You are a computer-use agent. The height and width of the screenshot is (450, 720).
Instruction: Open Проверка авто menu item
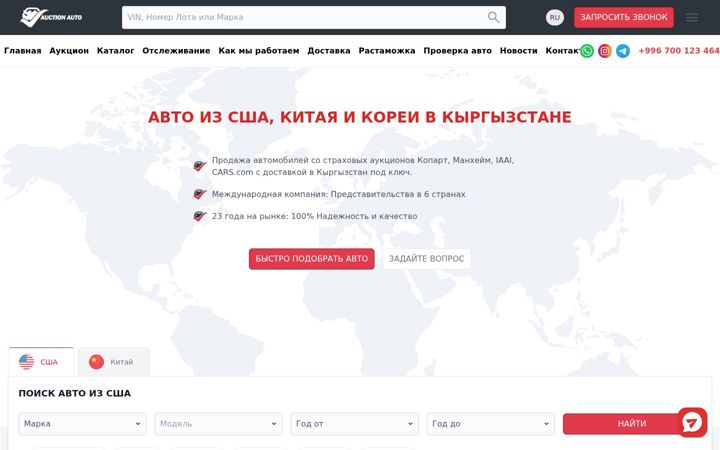coord(457,51)
